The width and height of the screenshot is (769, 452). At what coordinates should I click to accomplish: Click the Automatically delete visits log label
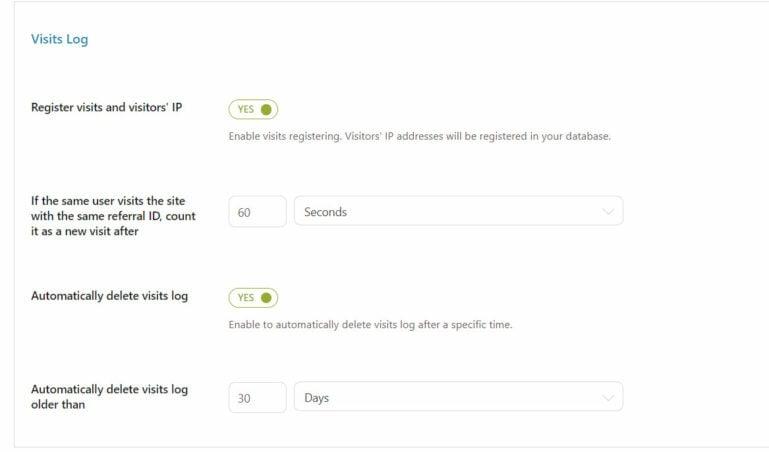[109, 296]
